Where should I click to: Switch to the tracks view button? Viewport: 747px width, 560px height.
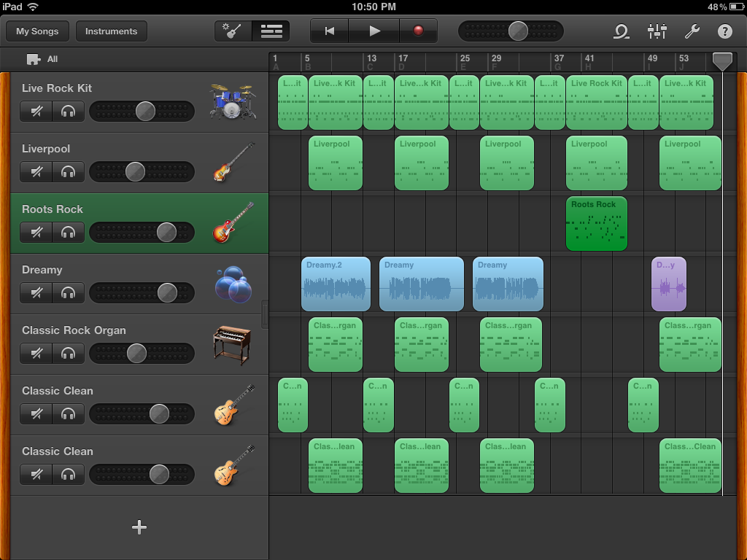click(x=271, y=31)
